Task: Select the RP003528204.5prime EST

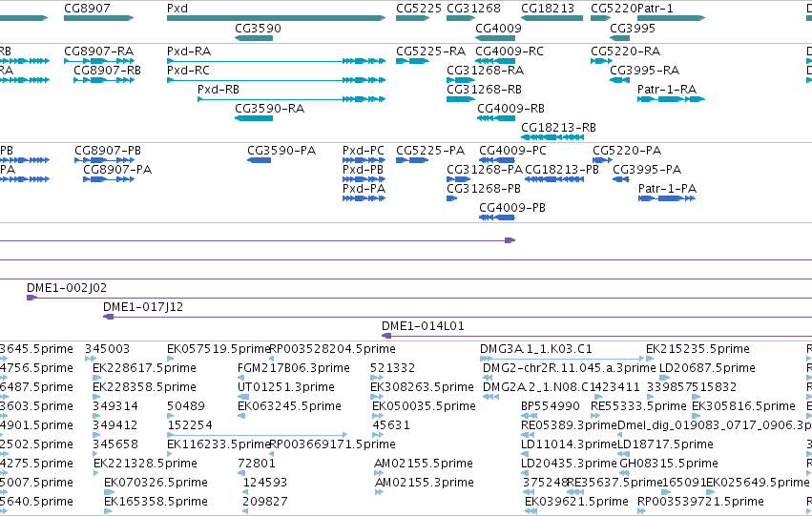Action: (272, 358)
